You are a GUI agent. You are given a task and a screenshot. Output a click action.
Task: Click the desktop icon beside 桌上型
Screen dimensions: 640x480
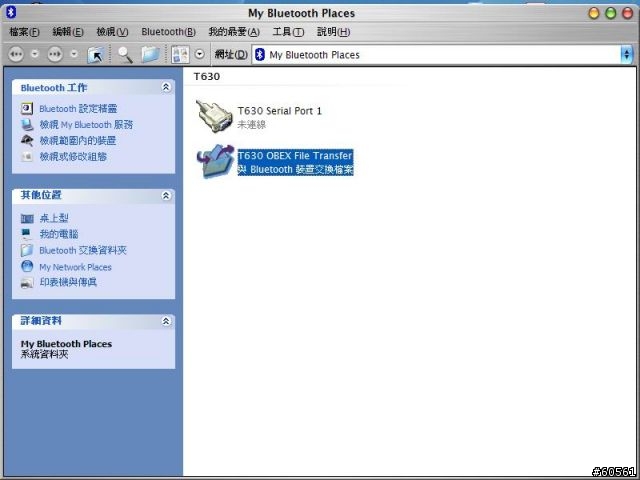pyautogui.click(x=27, y=219)
